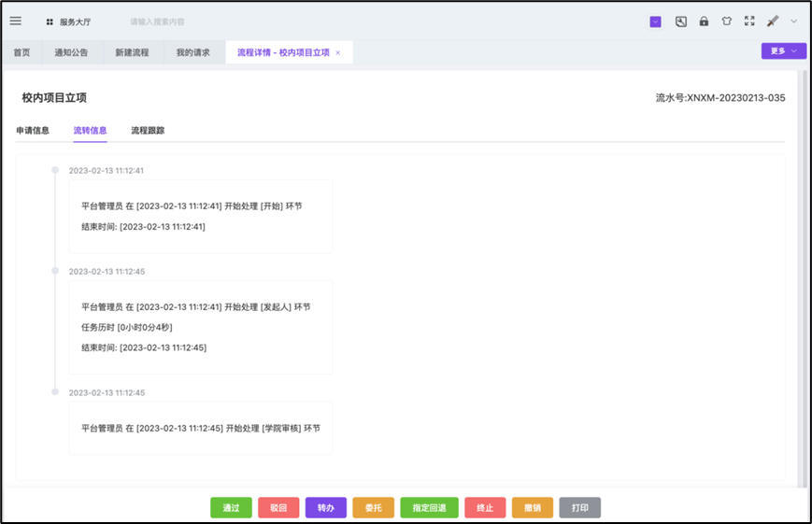Image resolution: width=812 pixels, height=524 pixels.
Task: Close the 流程详情 - 校内项目立项 tab
Action: [338, 53]
